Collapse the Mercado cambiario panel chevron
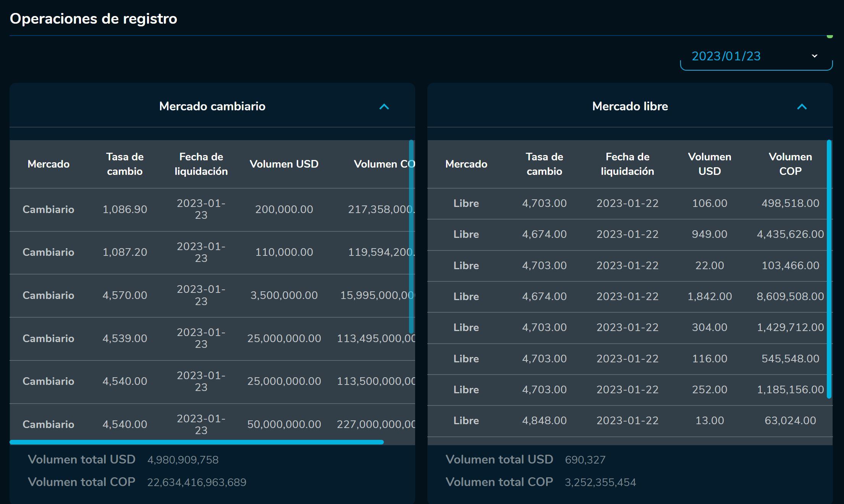Image resolution: width=844 pixels, height=504 pixels. click(x=384, y=107)
